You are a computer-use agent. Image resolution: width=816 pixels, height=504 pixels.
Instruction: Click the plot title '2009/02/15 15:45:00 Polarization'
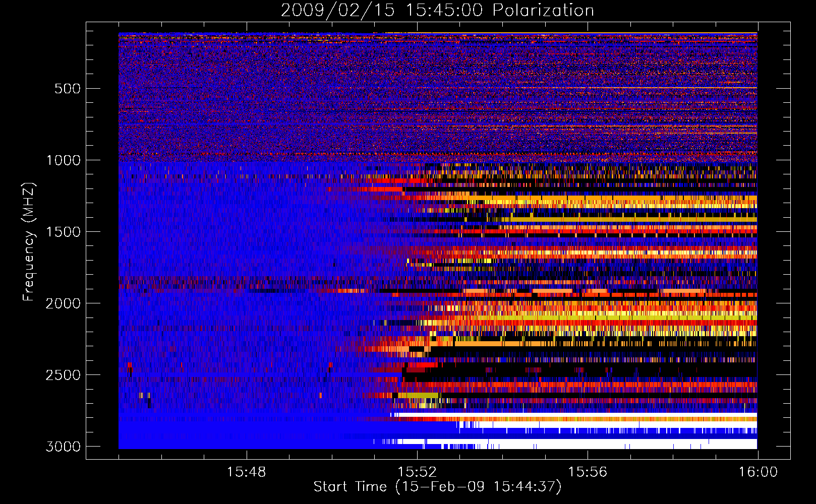[437, 10]
